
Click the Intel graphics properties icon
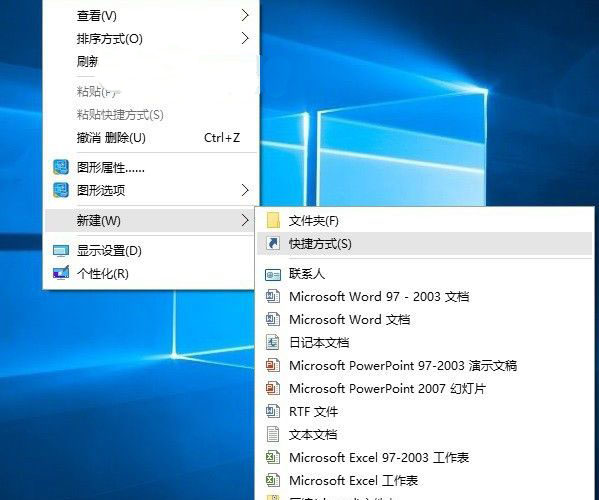61,167
